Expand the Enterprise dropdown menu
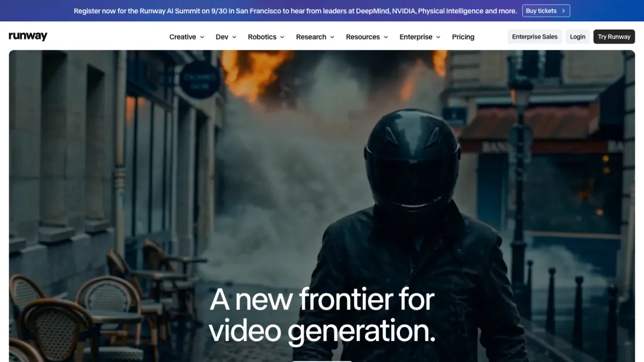 click(420, 37)
